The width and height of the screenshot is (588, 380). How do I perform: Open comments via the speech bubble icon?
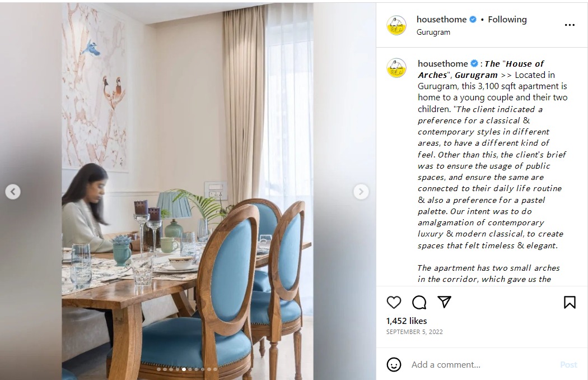click(x=419, y=302)
